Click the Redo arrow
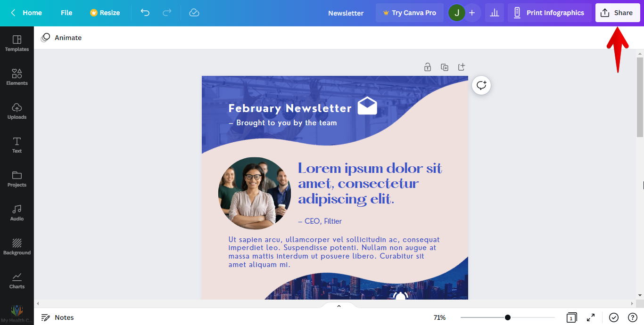The height and width of the screenshot is (325, 644). (x=167, y=13)
